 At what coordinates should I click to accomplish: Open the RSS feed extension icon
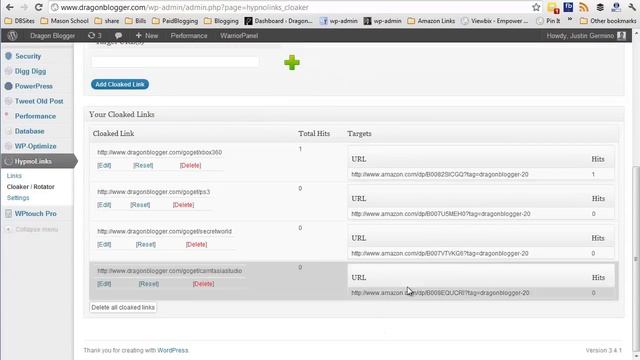[584, 7]
